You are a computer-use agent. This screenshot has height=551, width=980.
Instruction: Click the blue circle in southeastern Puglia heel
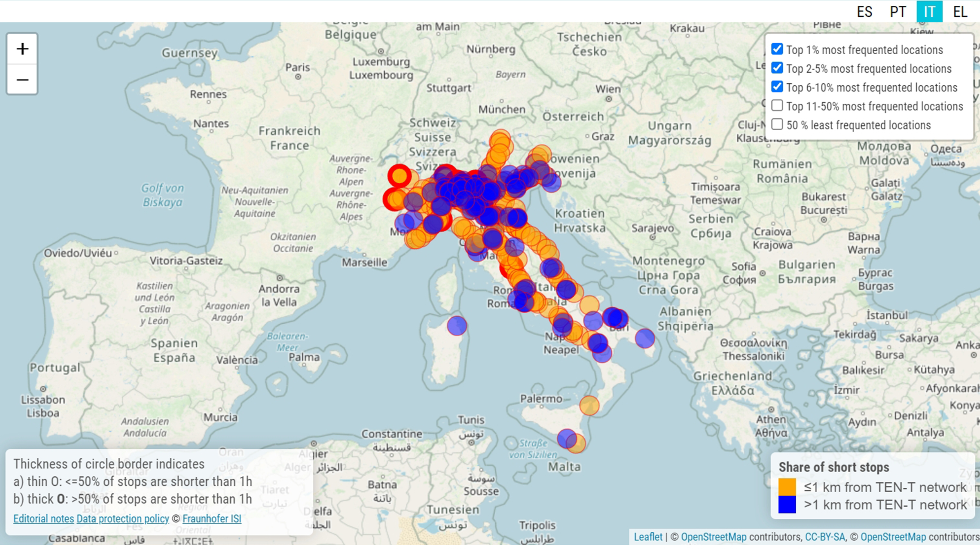pos(645,338)
